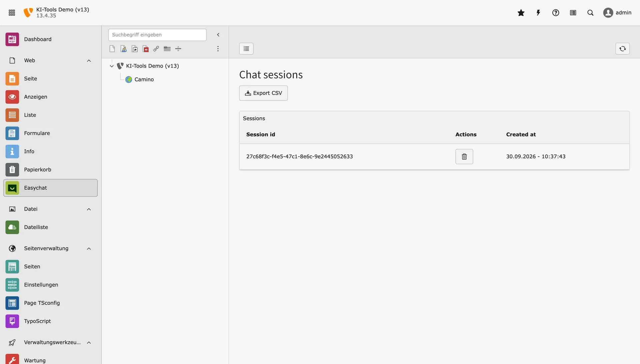640x364 pixels.
Task: Open the Papierkorb module
Action: (x=50, y=170)
